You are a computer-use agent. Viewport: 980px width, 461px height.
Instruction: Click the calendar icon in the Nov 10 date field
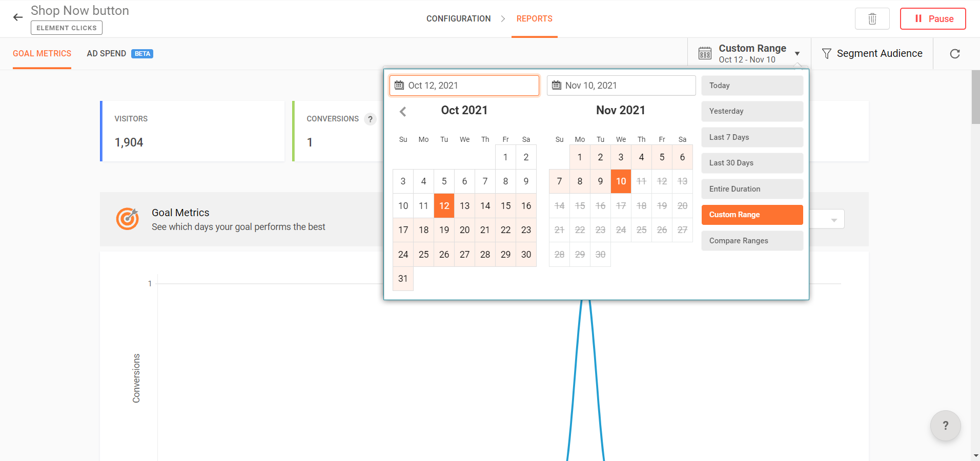click(x=557, y=85)
